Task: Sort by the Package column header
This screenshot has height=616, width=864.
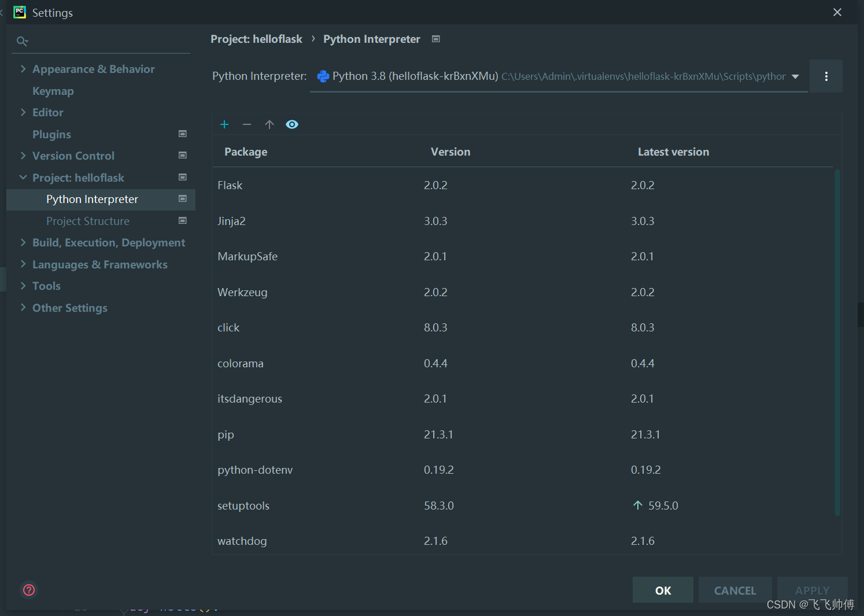Action: pos(246,152)
